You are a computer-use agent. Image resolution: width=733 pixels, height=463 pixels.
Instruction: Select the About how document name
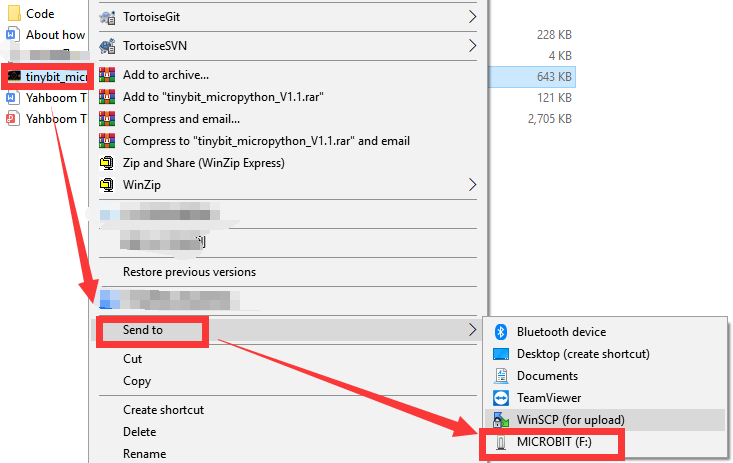click(x=56, y=35)
